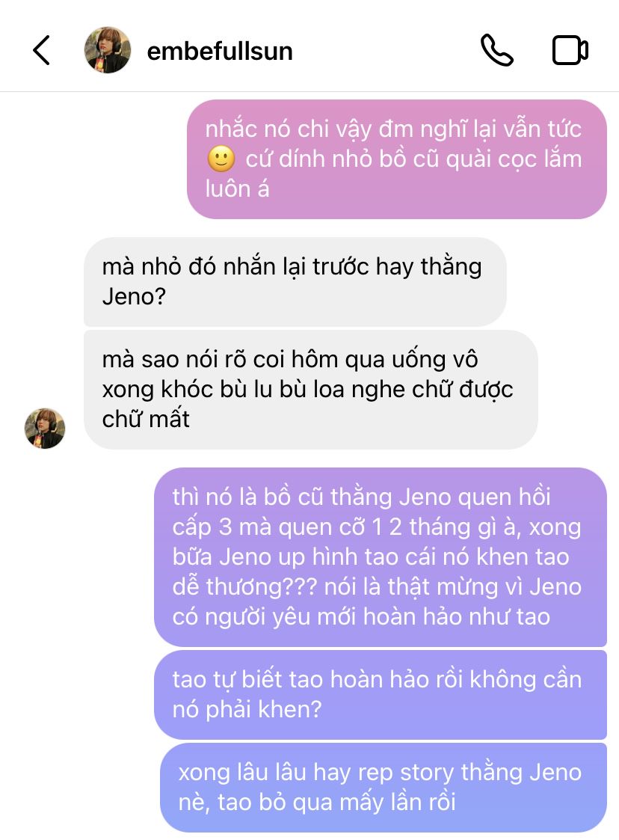
Task: Go back using the left chevron arrow
Action: pos(41,50)
